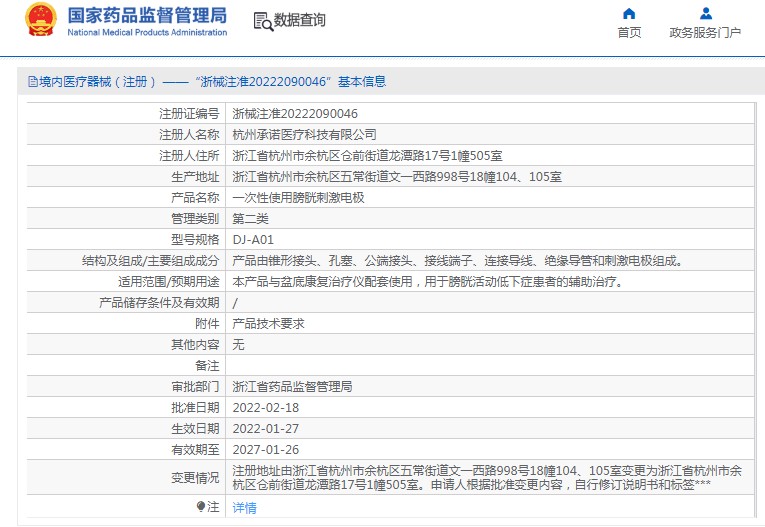Image resolution: width=765 pixels, height=527 pixels.
Task: Open the 首页 menu item
Action: click(x=629, y=33)
